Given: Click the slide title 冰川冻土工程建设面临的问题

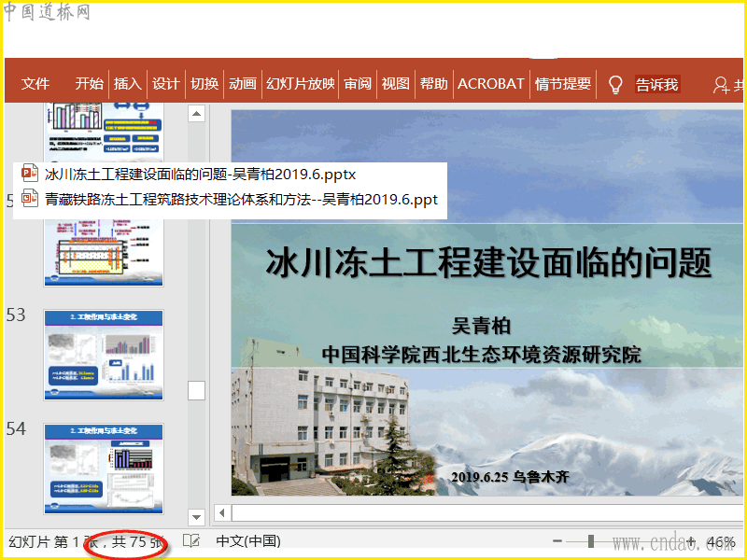Looking at the screenshot, I should click(x=488, y=263).
